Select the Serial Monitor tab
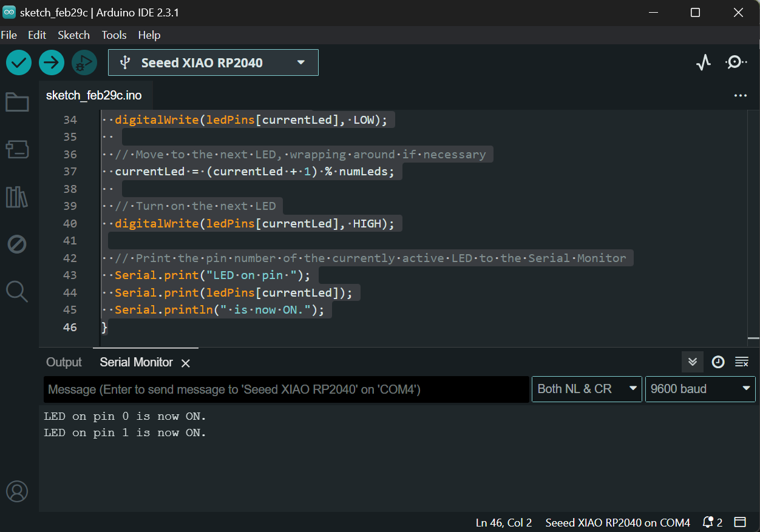760x532 pixels. [x=137, y=362]
